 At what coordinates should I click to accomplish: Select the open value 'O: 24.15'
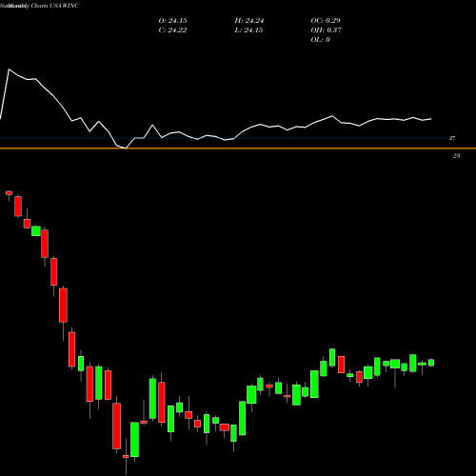pyautogui.click(x=172, y=20)
